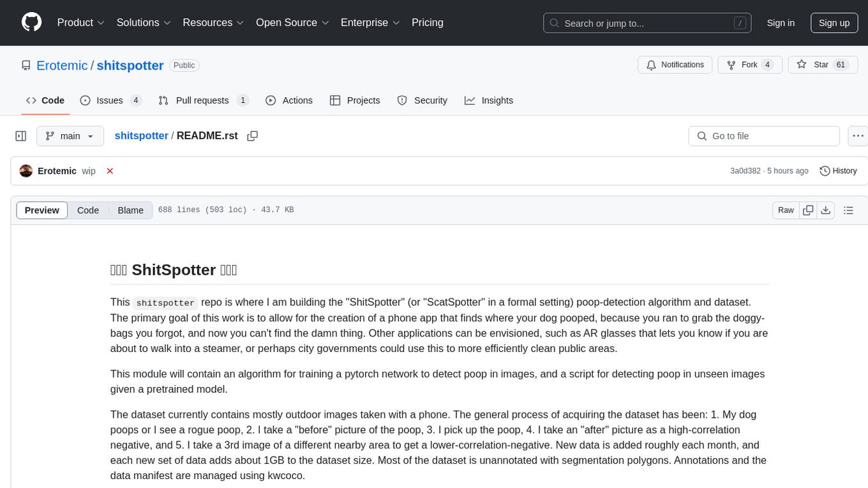Click the Star count 61
The height and width of the screenshot is (488, 868).
pyautogui.click(x=841, y=65)
